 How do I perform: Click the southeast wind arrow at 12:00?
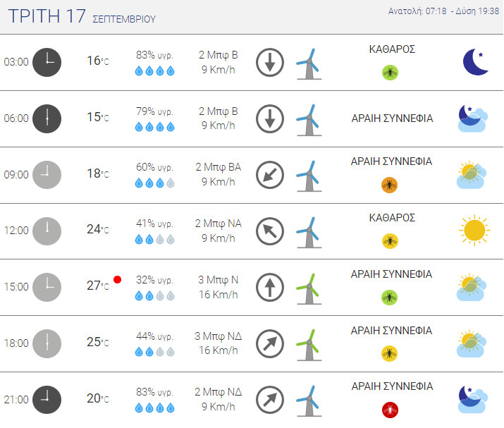coord(270,231)
